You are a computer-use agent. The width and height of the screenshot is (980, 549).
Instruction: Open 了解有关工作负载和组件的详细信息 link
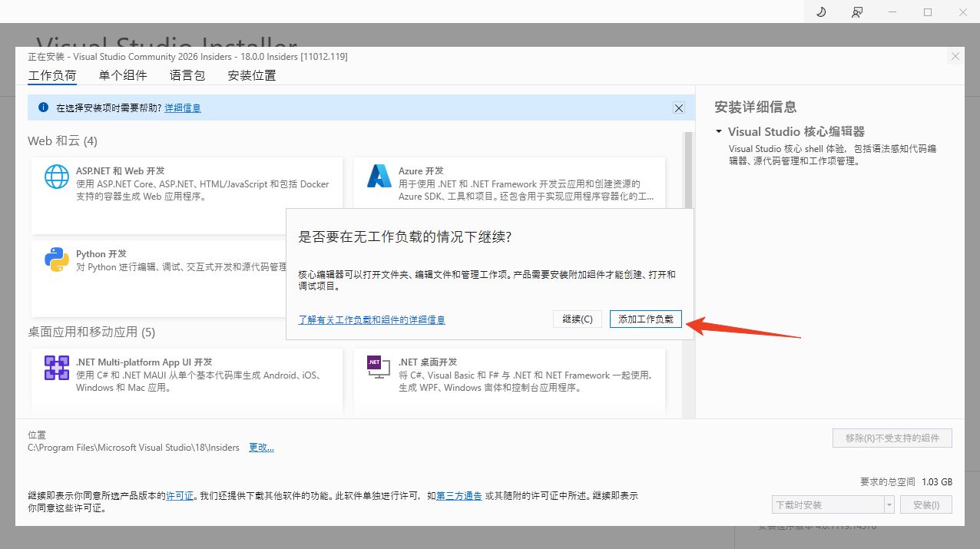[x=372, y=319]
